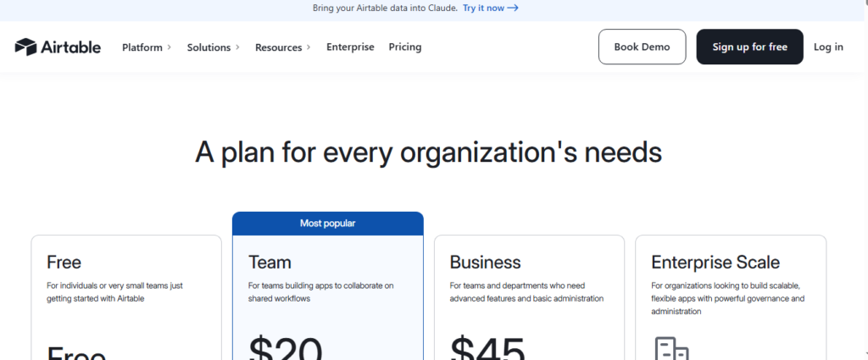Viewport: 868px width, 360px height.
Task: Click the Free plan description text
Action: pyautogui.click(x=114, y=292)
